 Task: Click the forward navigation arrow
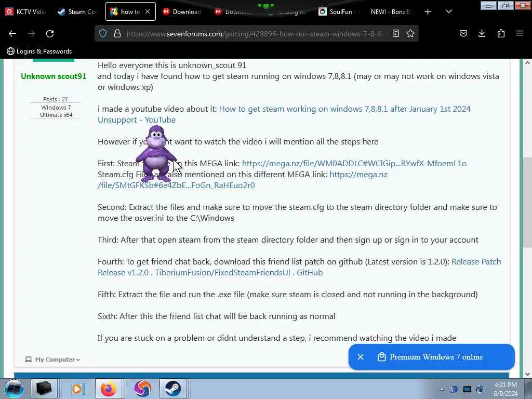31,33
